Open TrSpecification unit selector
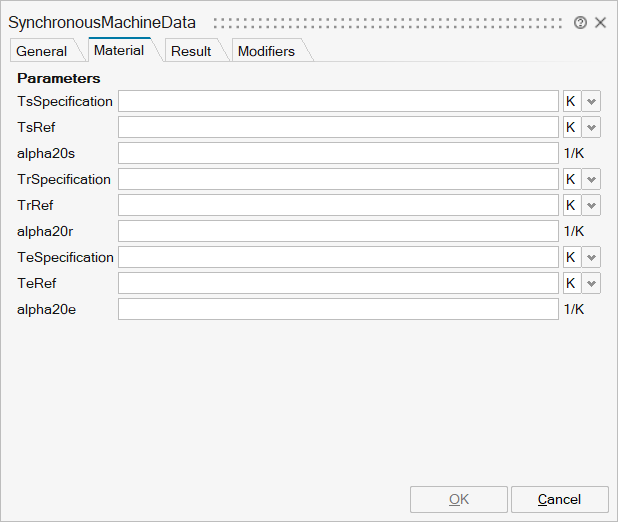618x522 pixels. tap(592, 179)
